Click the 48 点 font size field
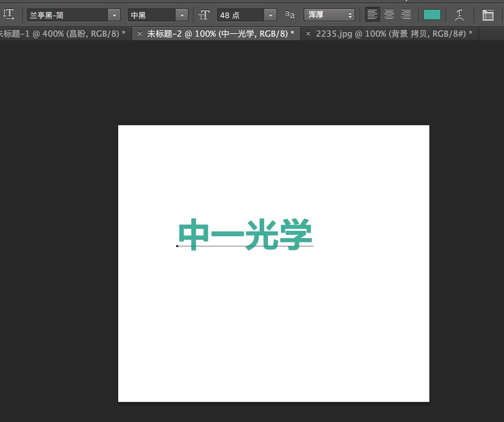504x422 pixels. (x=241, y=15)
